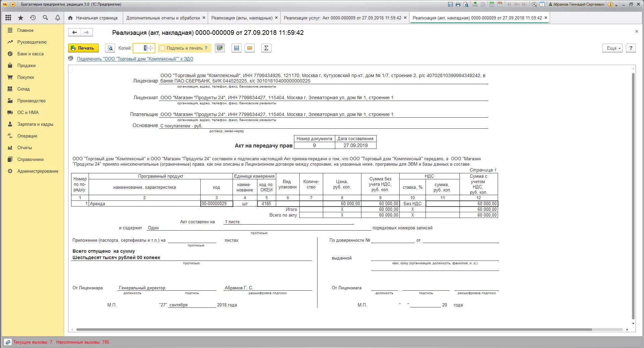Click the split panels icon in title bar
The height and width of the screenshot is (348, 644).
pos(542,4)
